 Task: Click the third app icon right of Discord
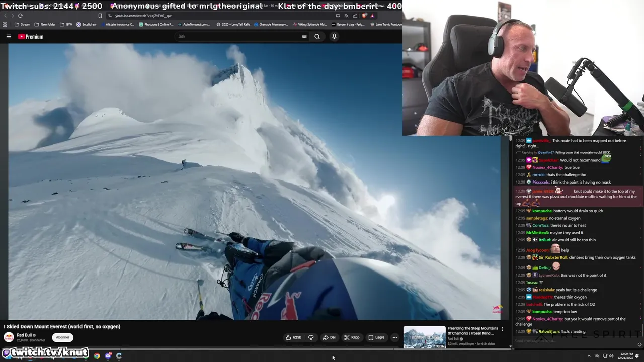119,356
